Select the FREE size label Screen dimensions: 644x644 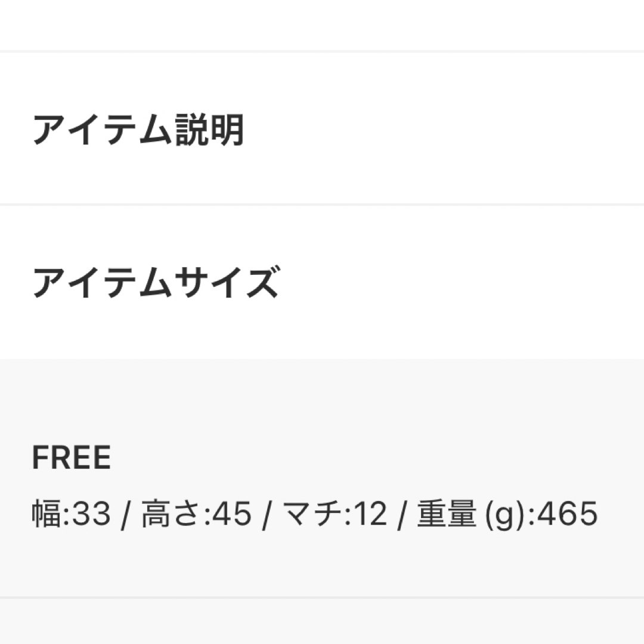72,457
